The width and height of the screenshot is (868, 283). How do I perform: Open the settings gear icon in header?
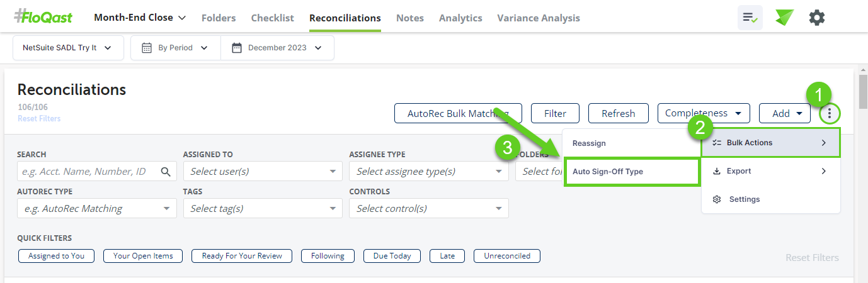(817, 18)
